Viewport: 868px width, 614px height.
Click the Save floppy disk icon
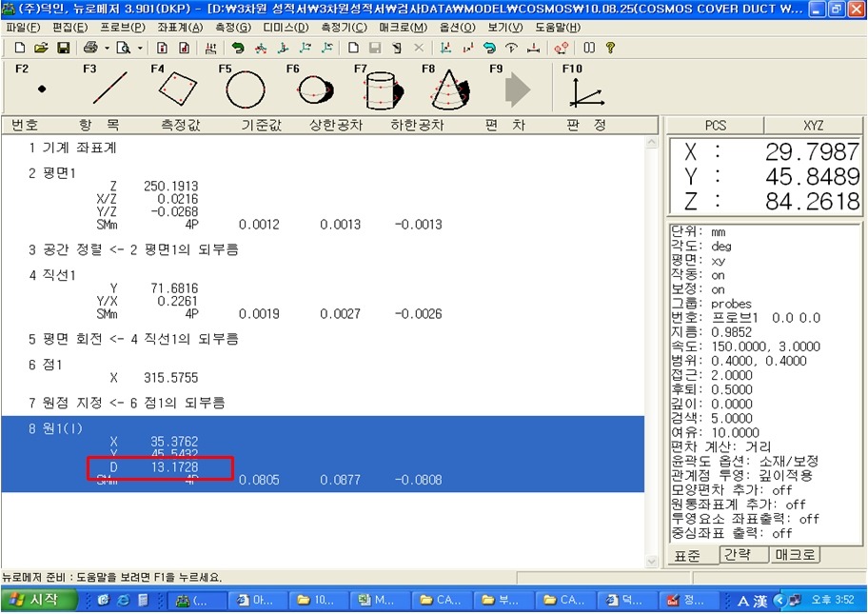63,48
